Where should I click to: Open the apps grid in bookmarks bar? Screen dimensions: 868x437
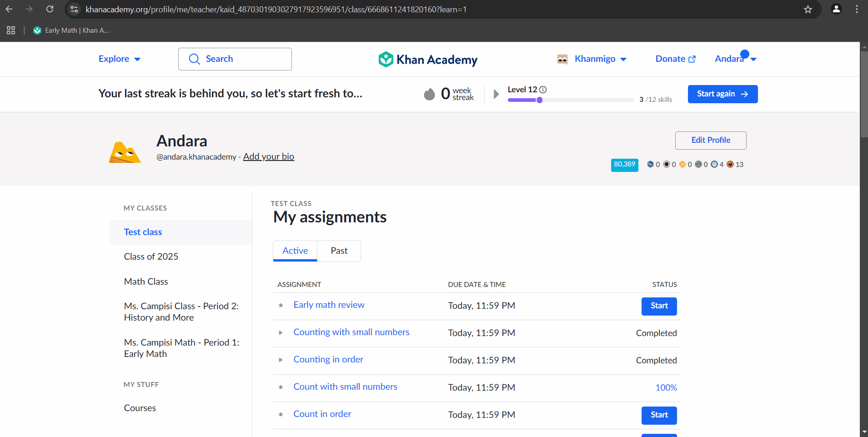tap(11, 30)
